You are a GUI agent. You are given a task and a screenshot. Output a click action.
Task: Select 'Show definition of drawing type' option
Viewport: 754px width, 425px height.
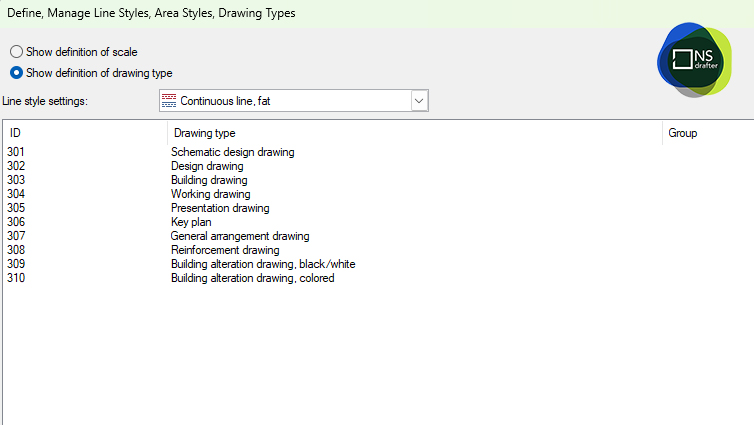point(16,72)
